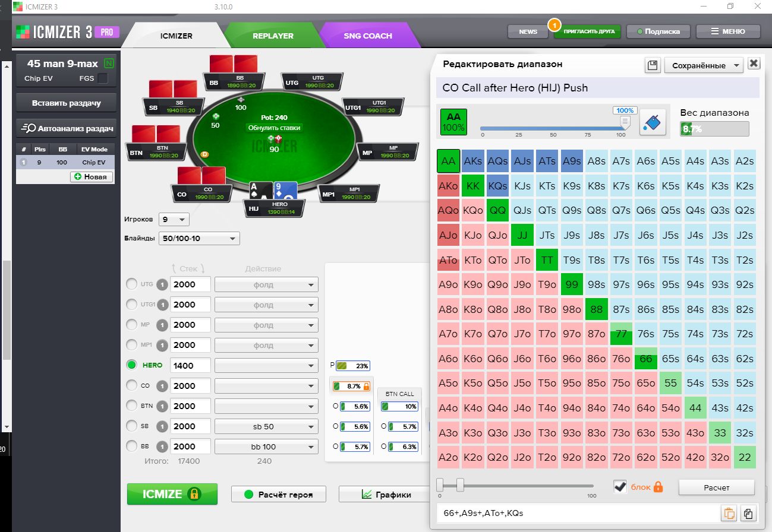The image size is (772, 532).
Task: Click CO player's red hole cards
Action: coord(201,176)
